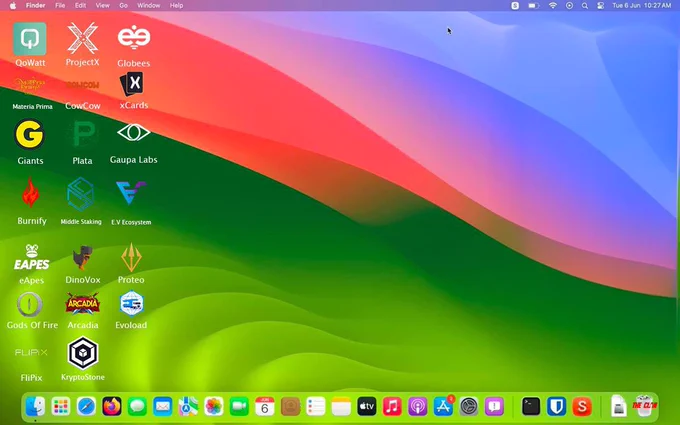Open the document stack in the dock
Image resolution: width=680 pixels, height=425 pixels.
tap(619, 406)
